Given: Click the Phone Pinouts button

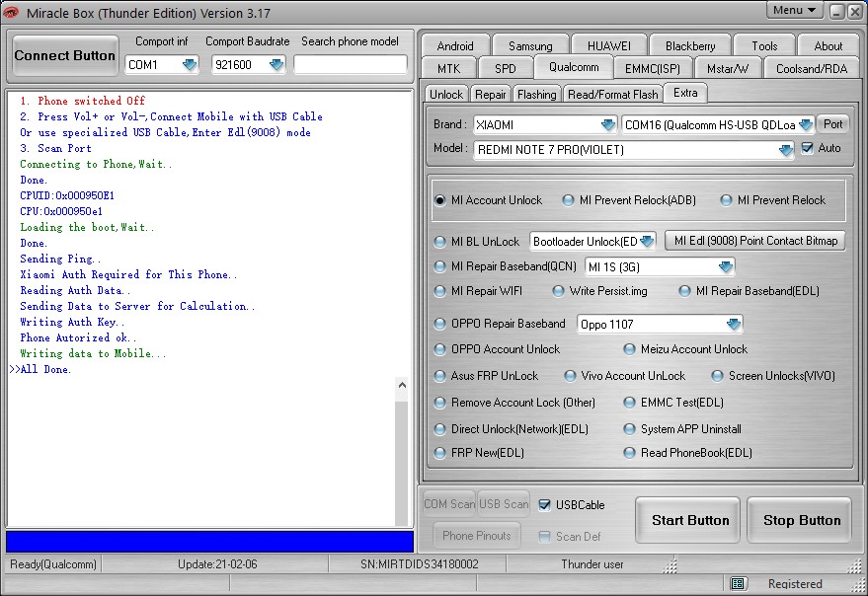Looking at the screenshot, I should [x=477, y=536].
